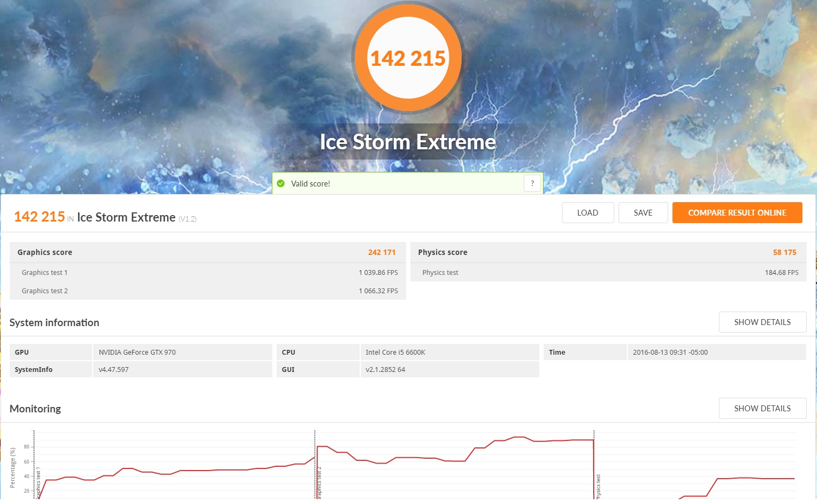Click the LOAD button
This screenshot has width=817, height=504.
(x=588, y=213)
